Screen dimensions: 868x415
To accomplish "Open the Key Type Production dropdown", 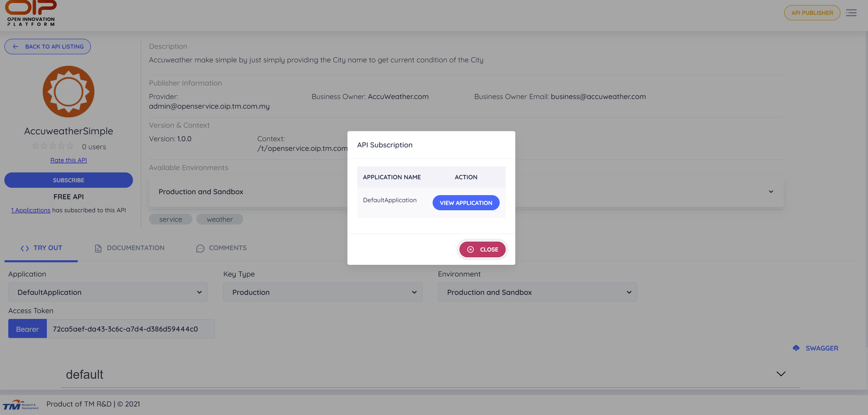I will click(x=322, y=292).
